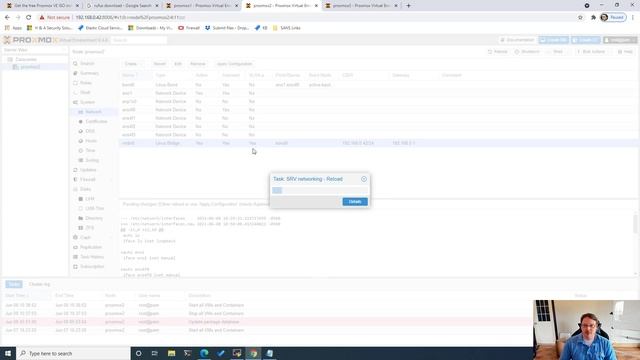This screenshot has height=360, width=640.
Task: Open the Chrome extensions puzzle icon
Action: [593, 18]
